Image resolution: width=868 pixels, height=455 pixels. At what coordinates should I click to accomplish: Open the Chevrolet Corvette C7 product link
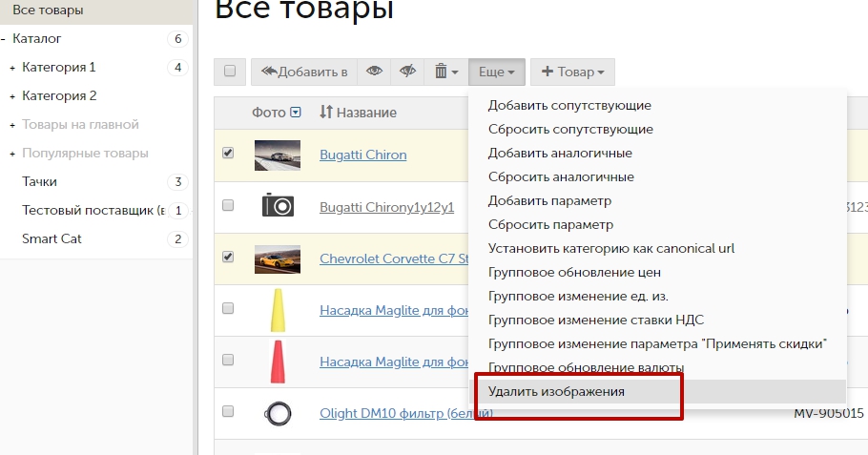[x=394, y=259]
